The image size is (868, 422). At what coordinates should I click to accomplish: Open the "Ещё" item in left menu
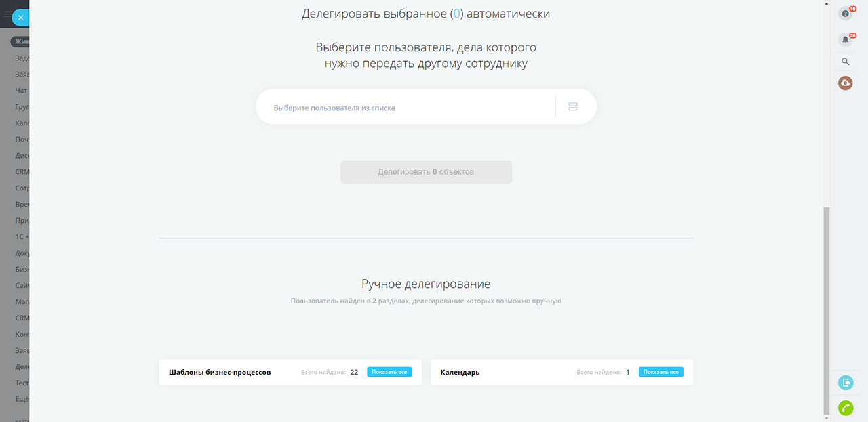pos(22,399)
